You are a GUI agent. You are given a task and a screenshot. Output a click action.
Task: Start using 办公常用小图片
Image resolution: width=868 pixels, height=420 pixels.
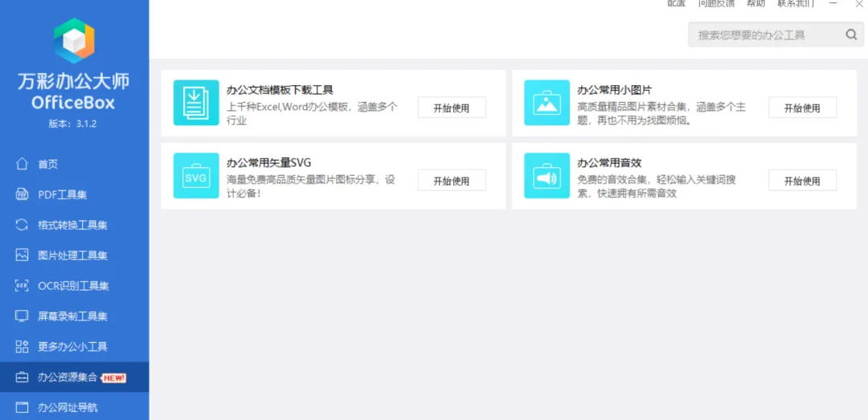click(x=803, y=108)
